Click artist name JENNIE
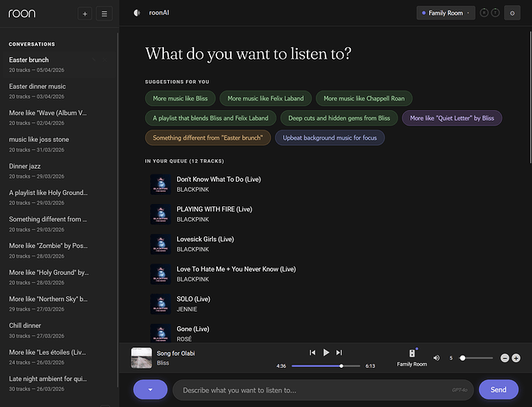This screenshot has height=407, width=532. point(187,309)
